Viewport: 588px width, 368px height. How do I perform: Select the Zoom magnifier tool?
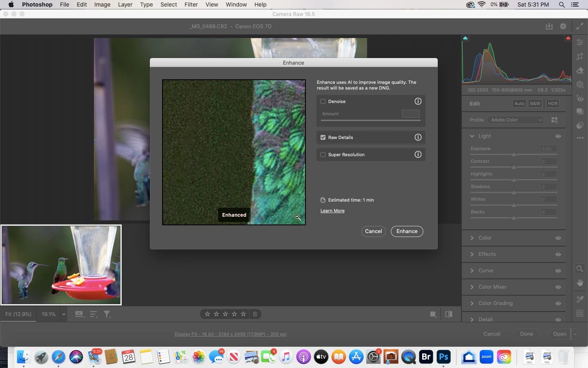click(580, 269)
